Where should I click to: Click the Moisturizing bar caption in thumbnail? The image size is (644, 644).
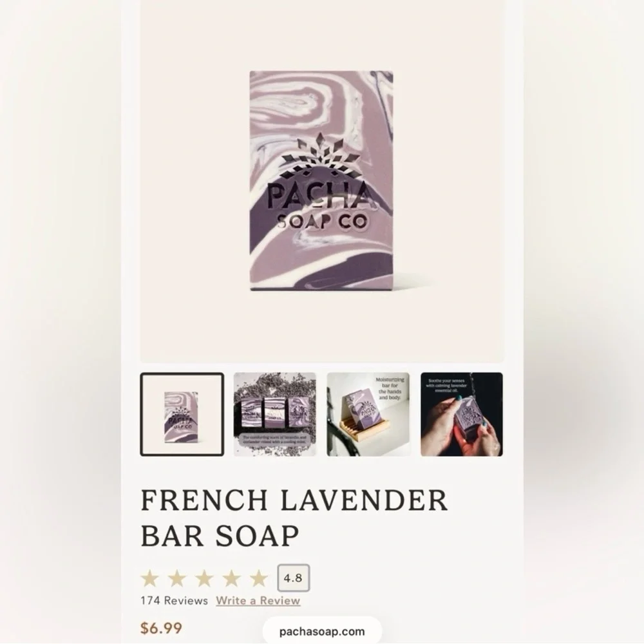(x=390, y=388)
